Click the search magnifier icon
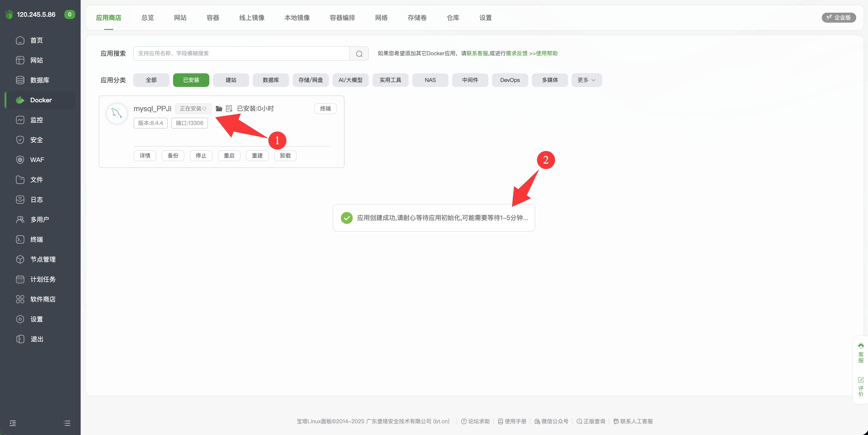868x435 pixels. click(x=359, y=54)
